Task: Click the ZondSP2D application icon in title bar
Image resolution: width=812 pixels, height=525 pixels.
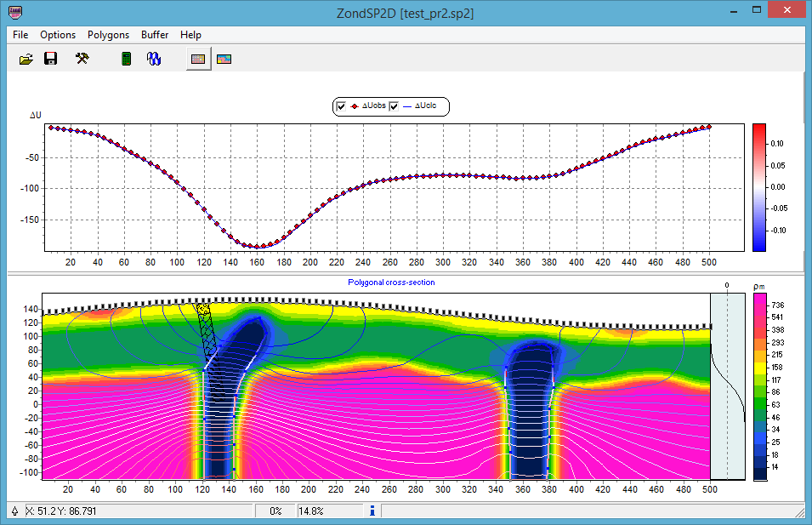Action: (14, 13)
